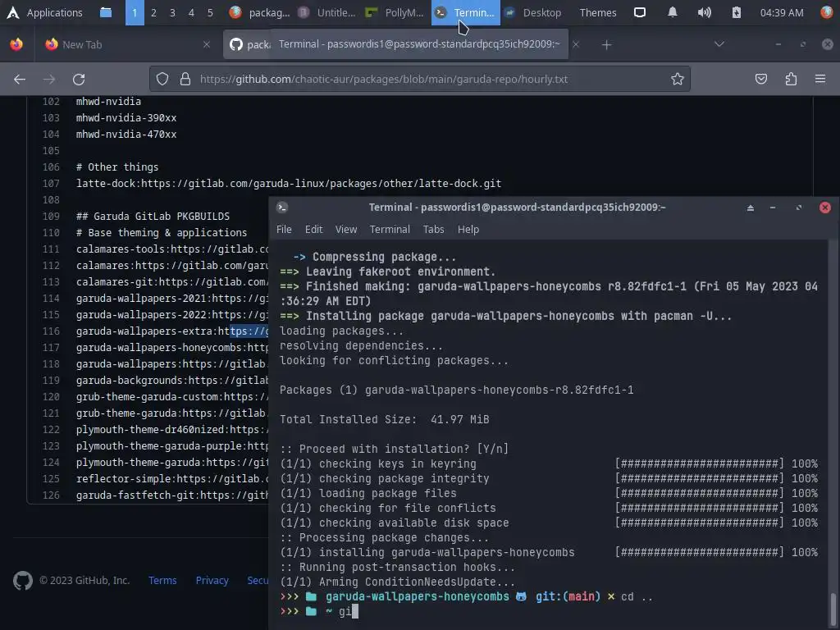The image size is (840, 630).
Task: Open the terminal File menu
Action: (284, 230)
